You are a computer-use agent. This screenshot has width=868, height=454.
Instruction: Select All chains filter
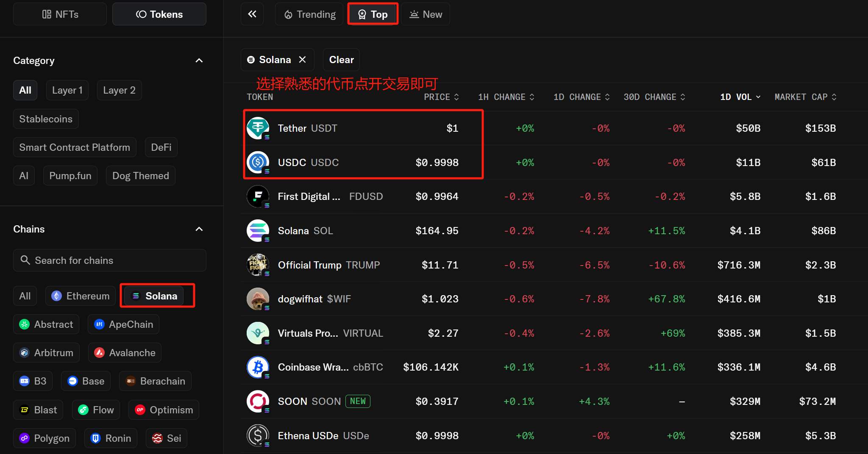click(x=25, y=296)
